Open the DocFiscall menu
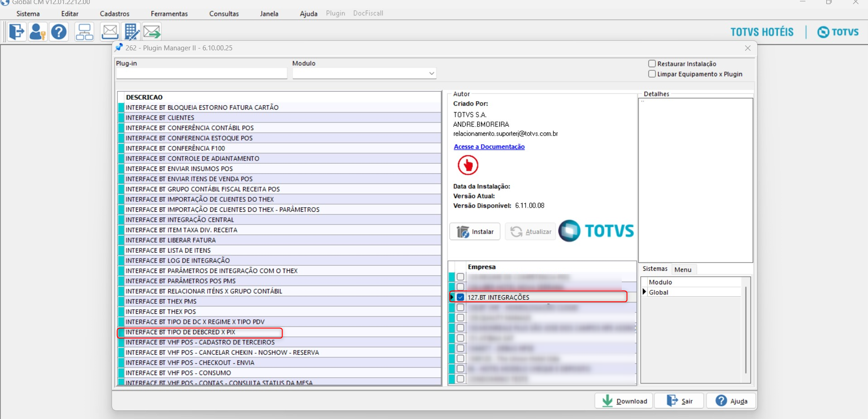Screen dimensions: 868x419 (368, 14)
